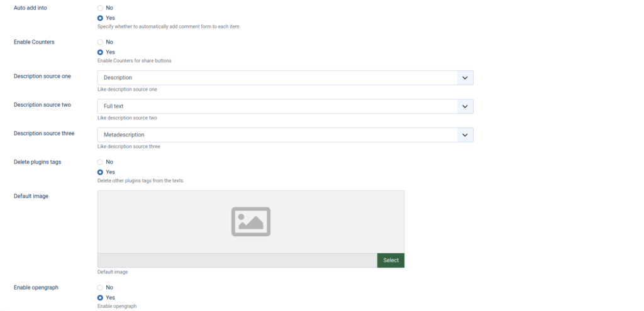This screenshot has width=644, height=311.
Task: Click the Default image path field
Action: 237,260
